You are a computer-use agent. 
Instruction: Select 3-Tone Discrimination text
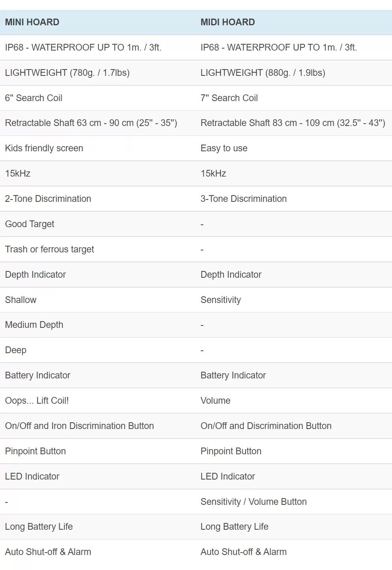click(x=244, y=199)
